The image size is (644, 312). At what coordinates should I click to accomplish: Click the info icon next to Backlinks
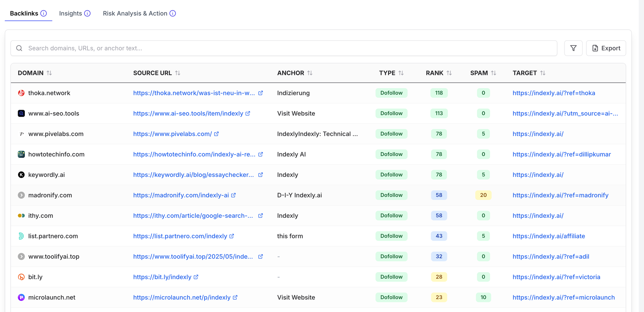tap(44, 13)
